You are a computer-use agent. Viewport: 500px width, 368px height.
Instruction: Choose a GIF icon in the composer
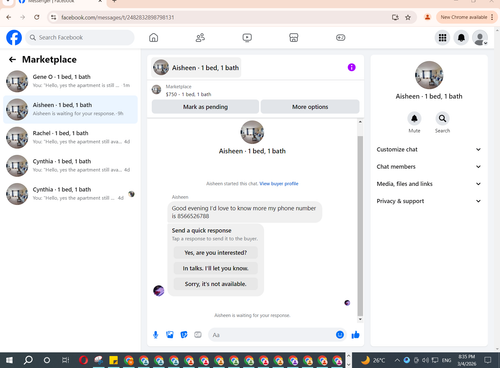(x=198, y=335)
